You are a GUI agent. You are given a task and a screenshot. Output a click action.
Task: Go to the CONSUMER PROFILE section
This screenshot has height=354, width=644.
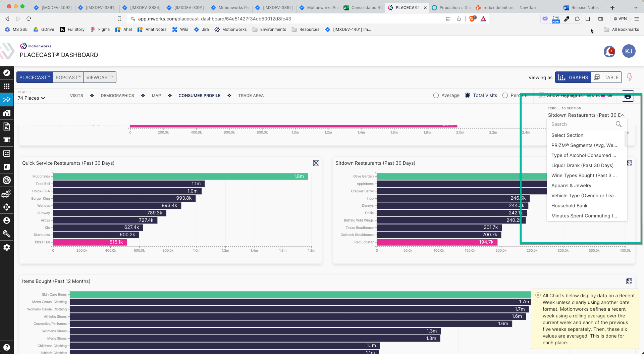(200, 96)
